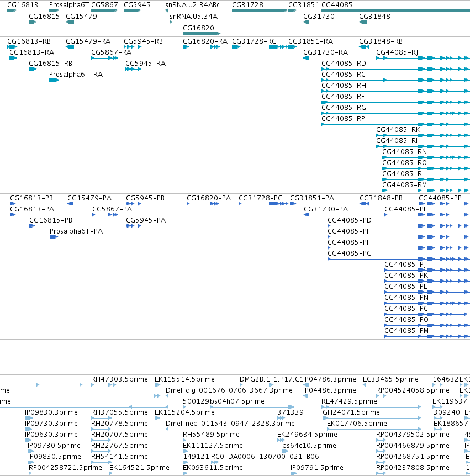
Task: Select transcript CG5945-RB
Action: click(143, 41)
